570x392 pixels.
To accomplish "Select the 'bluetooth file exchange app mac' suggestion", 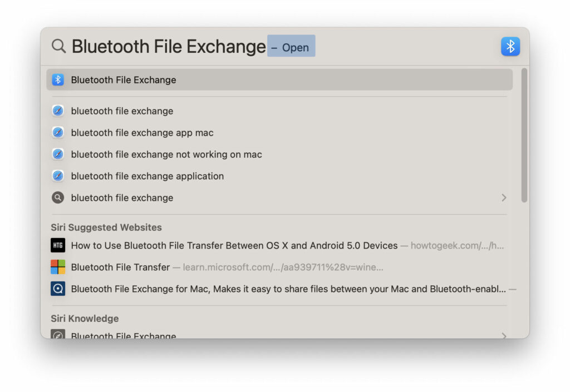I will 141,132.
